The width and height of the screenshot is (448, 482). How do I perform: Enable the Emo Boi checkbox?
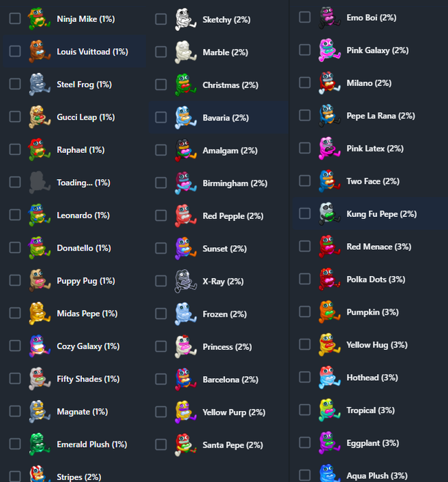click(304, 17)
